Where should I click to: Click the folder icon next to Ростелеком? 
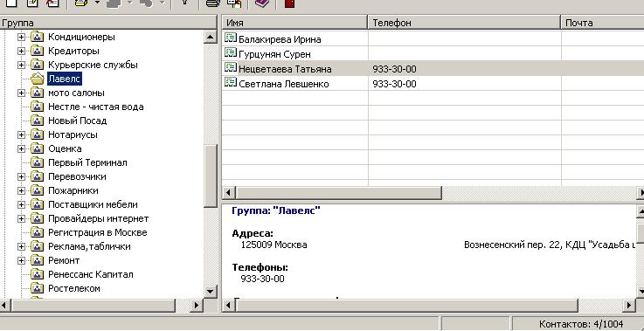click(x=38, y=288)
